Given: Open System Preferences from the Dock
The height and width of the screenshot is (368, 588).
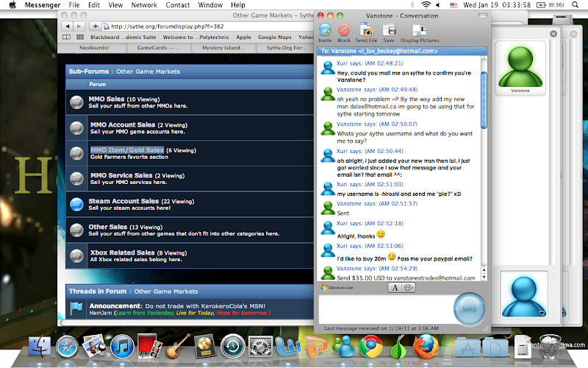Looking at the screenshot, I should (260, 346).
